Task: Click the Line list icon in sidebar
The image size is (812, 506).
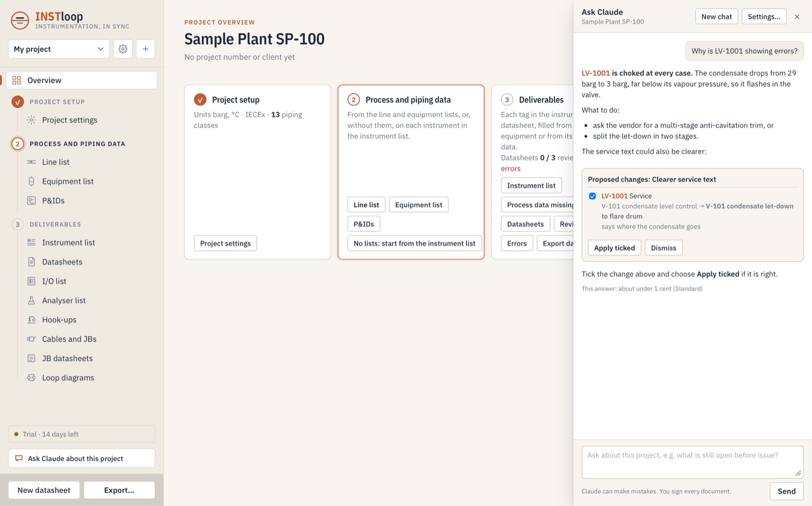Action: coord(31,162)
